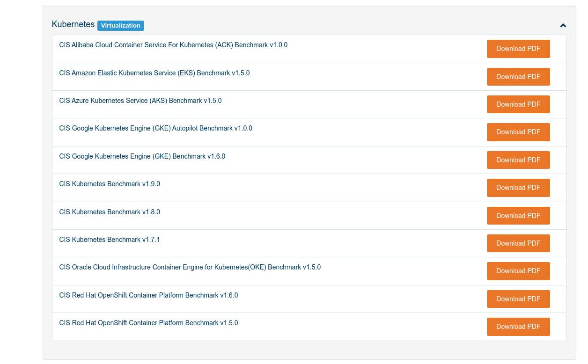Download PDF for GKE Autopilot Benchmark v1.0.0
The height and width of the screenshot is (364, 588).
pyautogui.click(x=518, y=132)
